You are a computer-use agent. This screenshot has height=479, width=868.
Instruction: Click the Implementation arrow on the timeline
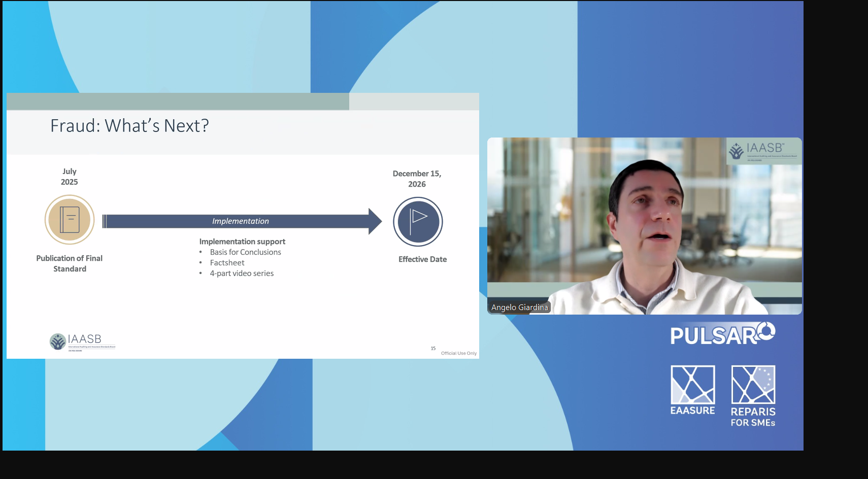[241, 221]
